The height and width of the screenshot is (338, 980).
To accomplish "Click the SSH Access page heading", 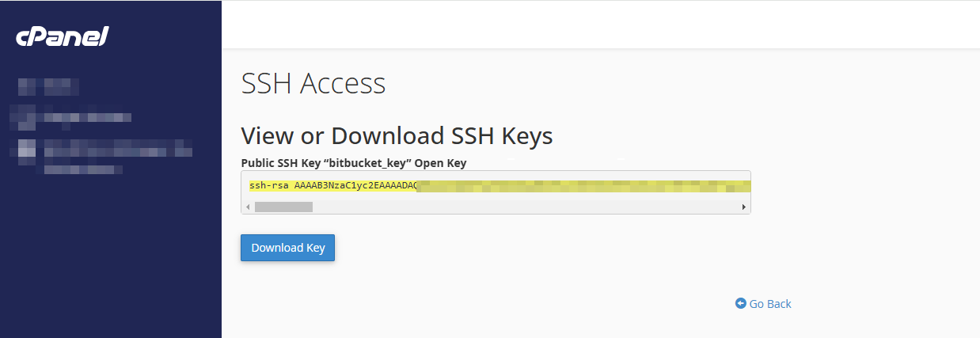I will pyautogui.click(x=313, y=83).
